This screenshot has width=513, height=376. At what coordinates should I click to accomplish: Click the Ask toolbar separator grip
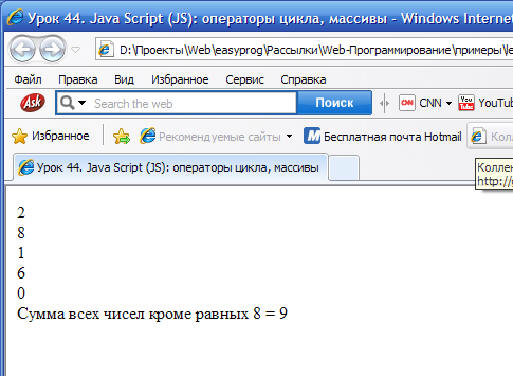384,103
